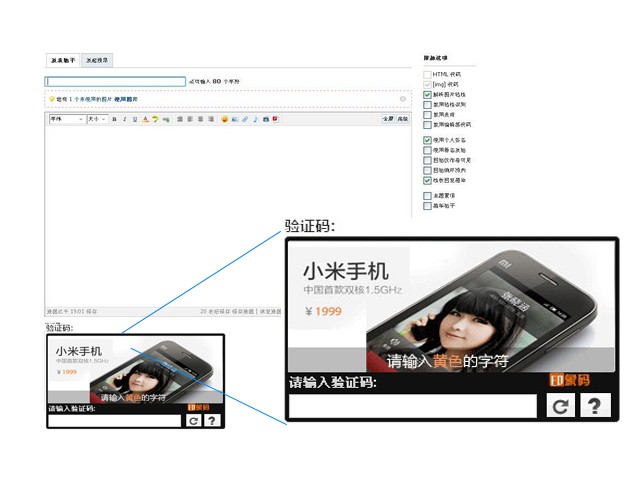This screenshot has height=485, width=644.
Task: Click the enlarged captcha answer input field
Action: [x=413, y=406]
